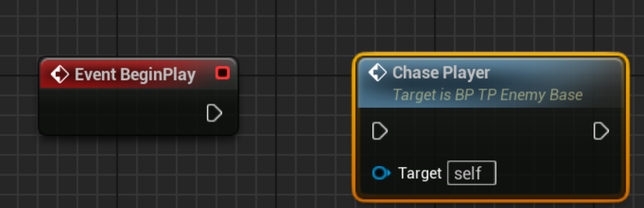Click empty graph grid left of Event BeginPlay
The image size is (644, 208).
[x=19, y=96]
